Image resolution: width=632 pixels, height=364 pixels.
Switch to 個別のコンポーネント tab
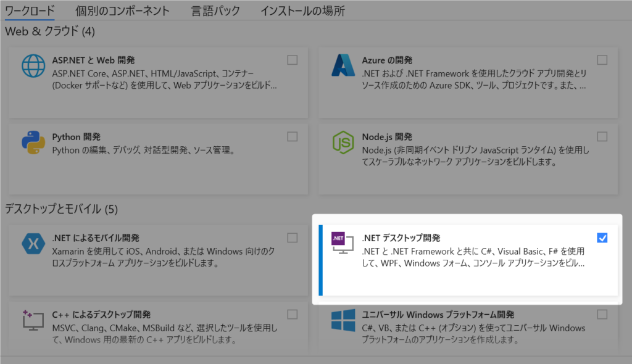[x=122, y=11]
